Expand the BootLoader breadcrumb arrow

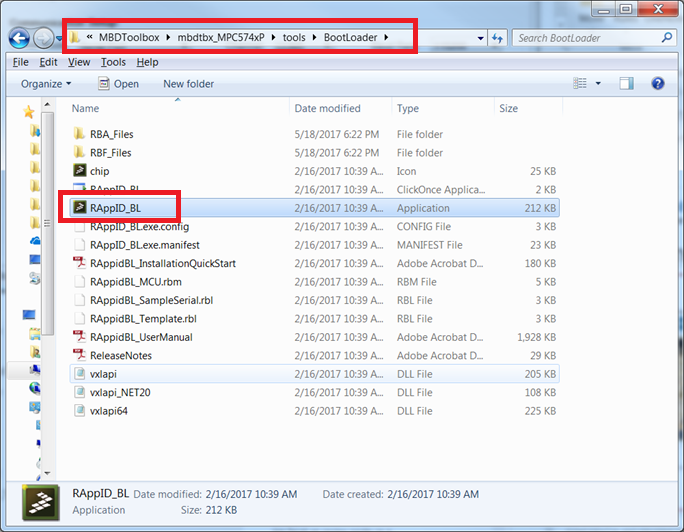(386, 38)
